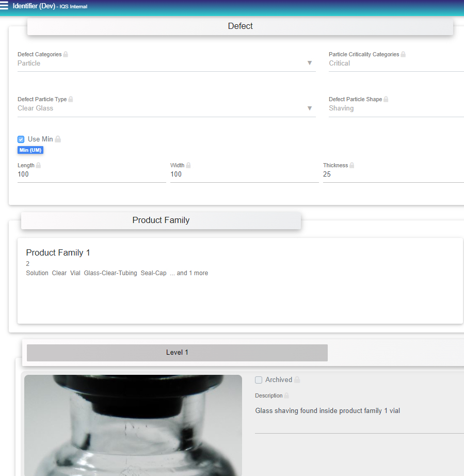
Task: Expand the Defect Categories dropdown arrow
Action: tap(310, 63)
